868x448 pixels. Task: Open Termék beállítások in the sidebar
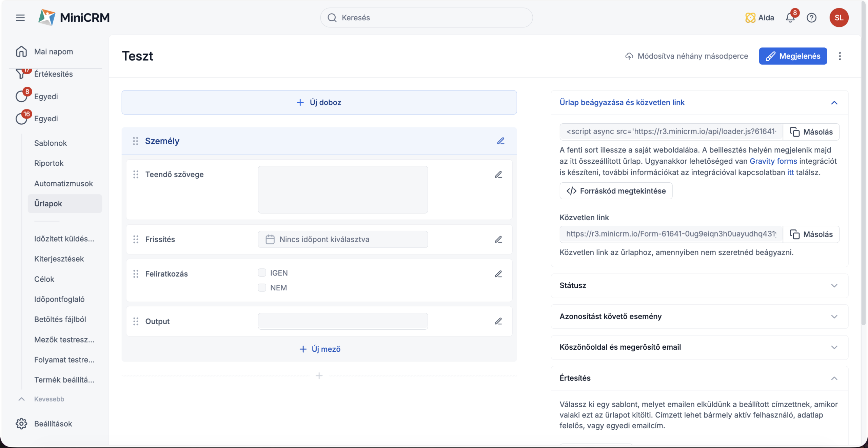(x=64, y=380)
